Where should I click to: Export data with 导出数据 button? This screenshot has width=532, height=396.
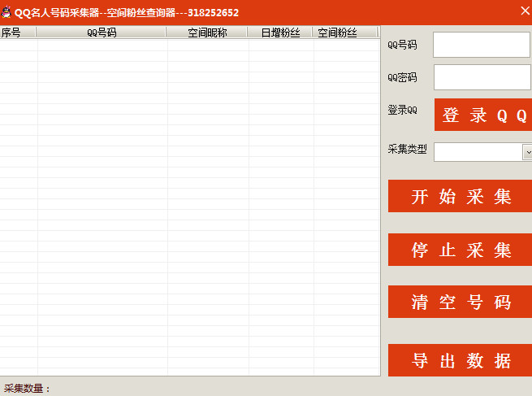click(461, 361)
